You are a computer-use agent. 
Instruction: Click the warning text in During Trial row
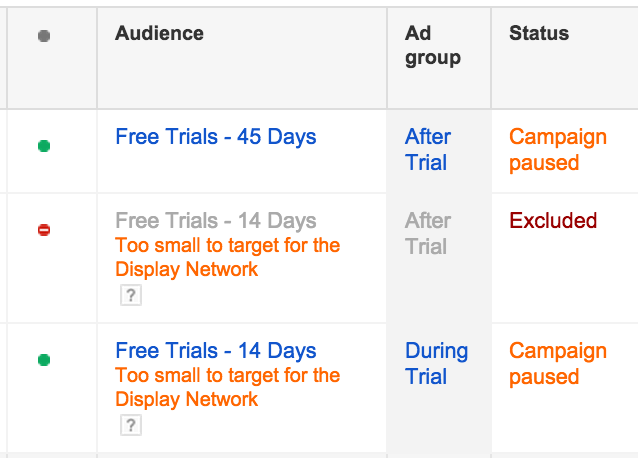pyautogui.click(x=227, y=387)
